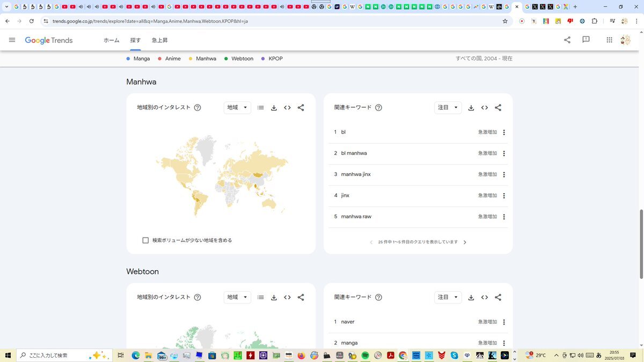
Task: Open related query 'bl manhwa'
Action: click(x=354, y=153)
